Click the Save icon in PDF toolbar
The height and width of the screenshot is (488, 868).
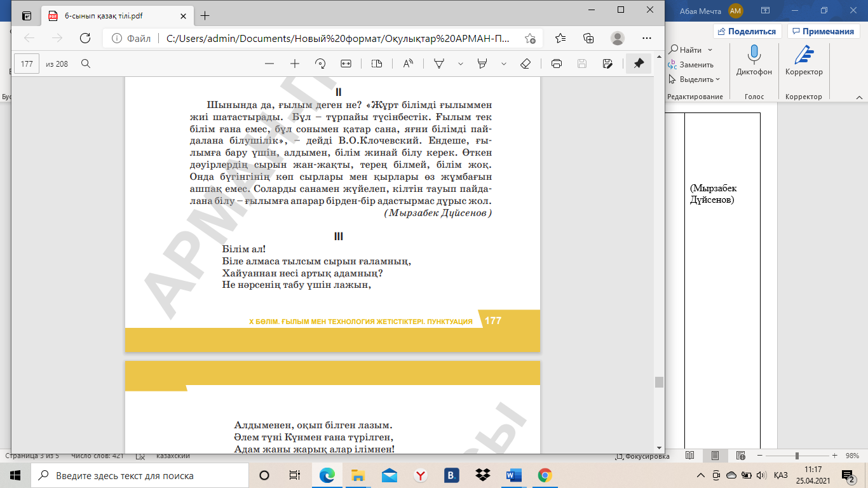581,64
